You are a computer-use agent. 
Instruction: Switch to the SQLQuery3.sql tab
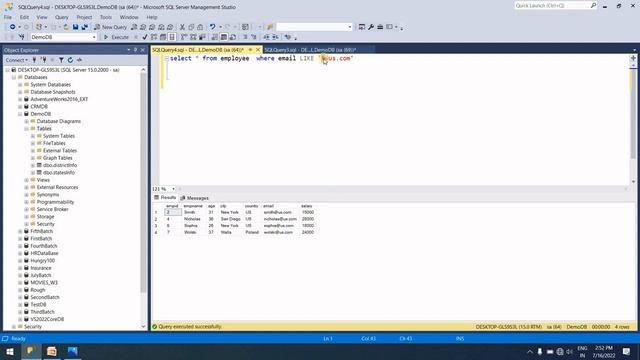pyautogui.click(x=310, y=50)
